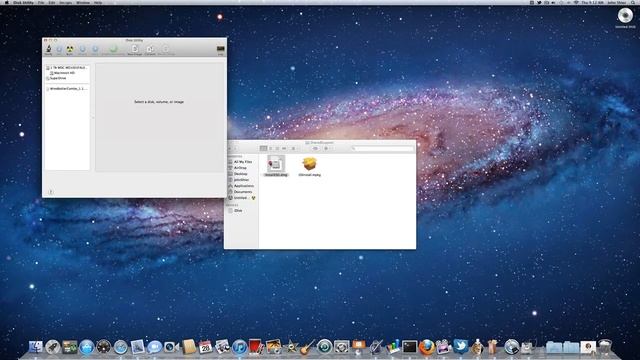This screenshot has height=360, width=640.
Task: Open Safari from the Dock
Action: [x=120, y=347]
